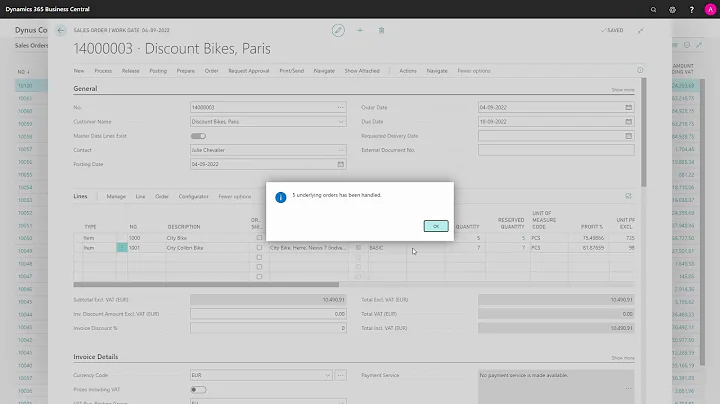Open lookup ellipsis for the No. field

tap(341, 107)
